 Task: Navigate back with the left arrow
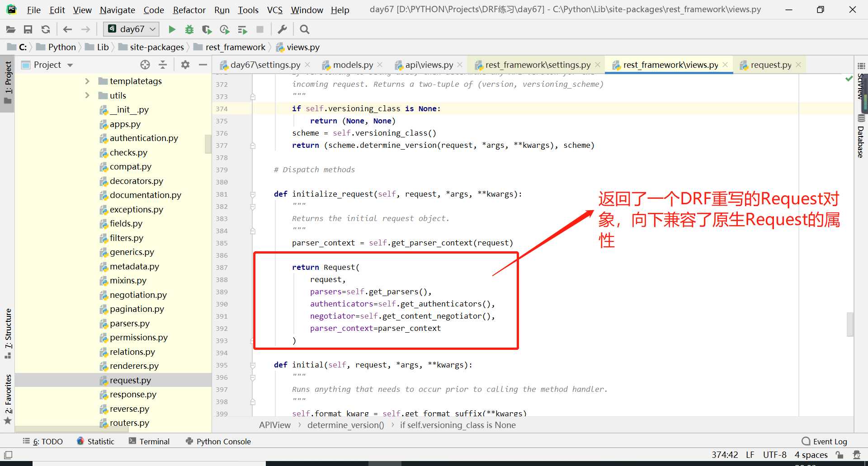68,29
